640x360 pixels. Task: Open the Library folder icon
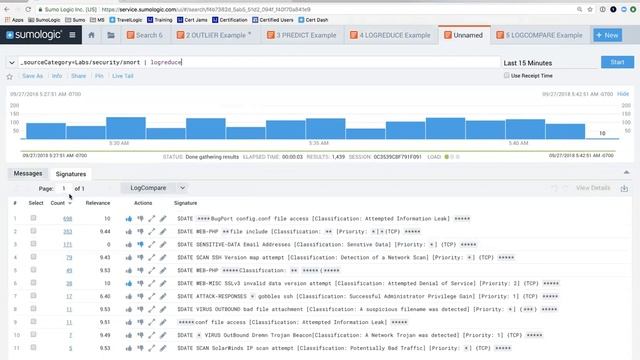click(111, 35)
